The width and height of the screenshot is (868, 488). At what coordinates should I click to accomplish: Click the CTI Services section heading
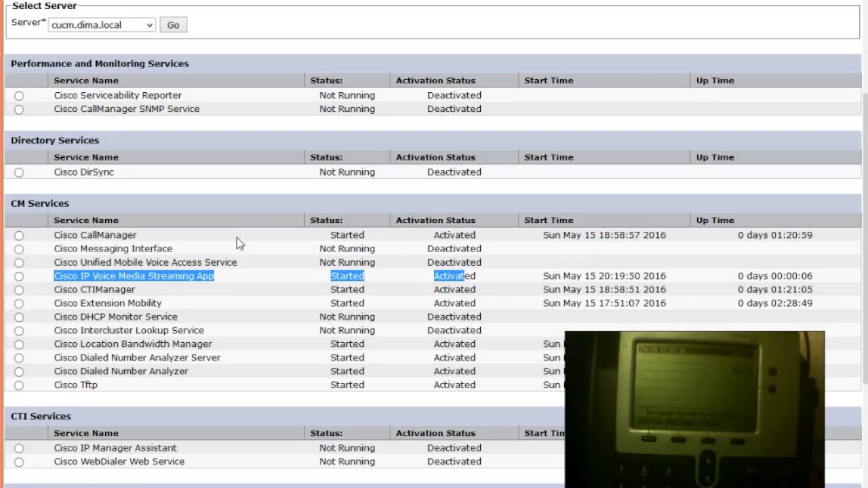click(41, 416)
